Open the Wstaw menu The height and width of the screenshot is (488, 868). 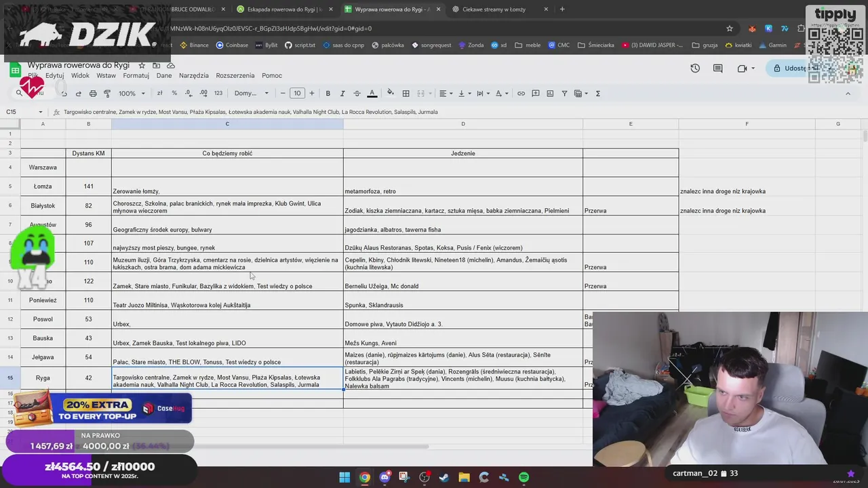pyautogui.click(x=106, y=76)
